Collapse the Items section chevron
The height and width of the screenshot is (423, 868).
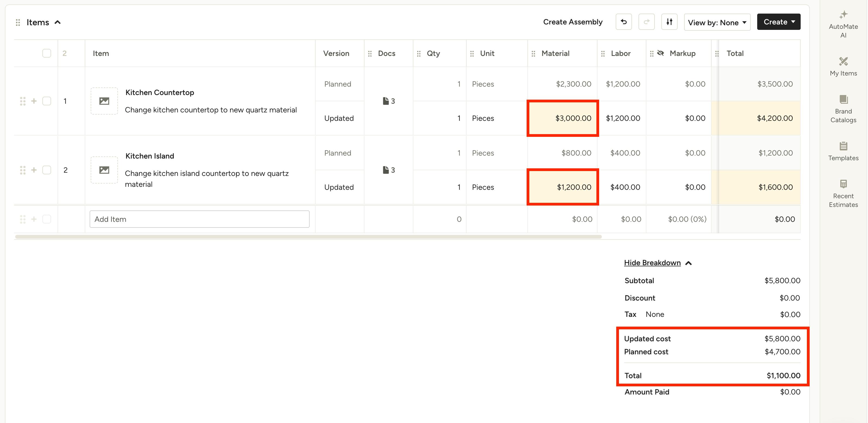point(58,22)
